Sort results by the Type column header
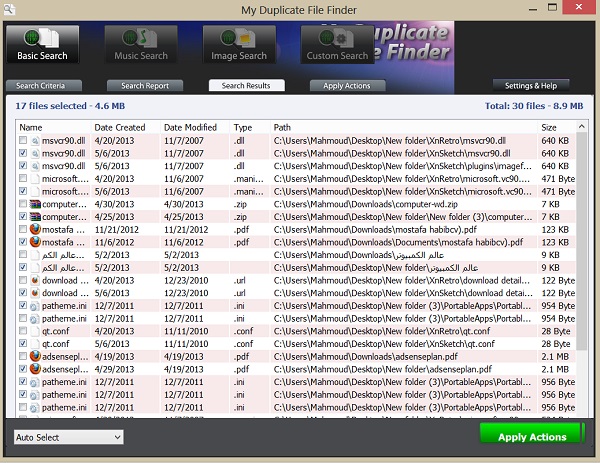This screenshot has width=600, height=463. [x=250, y=127]
